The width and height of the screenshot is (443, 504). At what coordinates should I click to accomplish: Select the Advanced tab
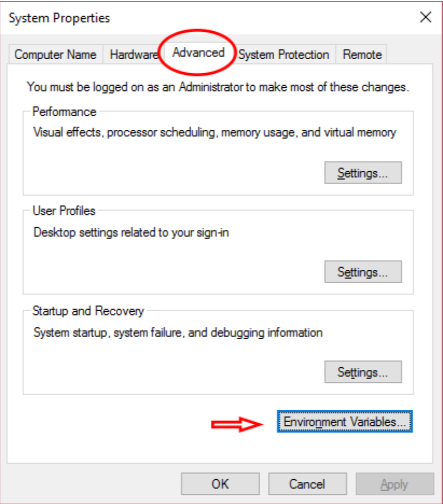tap(198, 53)
